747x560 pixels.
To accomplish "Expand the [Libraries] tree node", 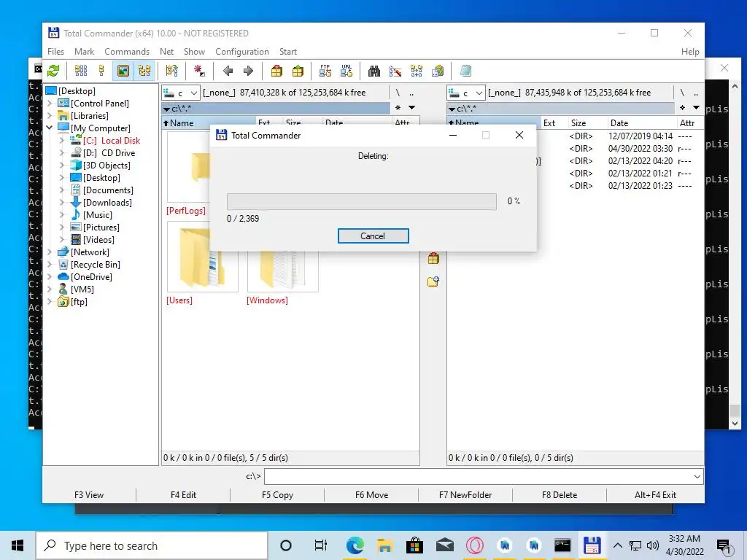I will pyautogui.click(x=50, y=115).
